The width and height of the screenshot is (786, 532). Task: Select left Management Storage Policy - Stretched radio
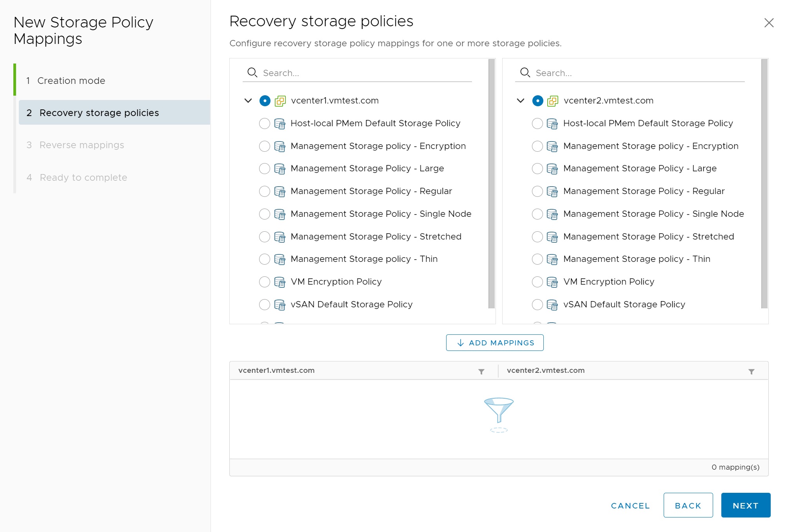265,237
